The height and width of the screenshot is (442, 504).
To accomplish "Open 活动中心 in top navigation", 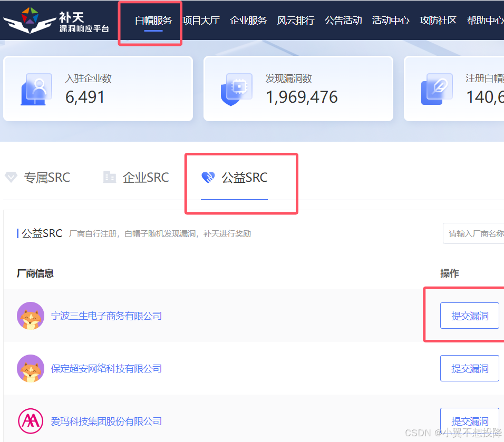I will pos(391,21).
